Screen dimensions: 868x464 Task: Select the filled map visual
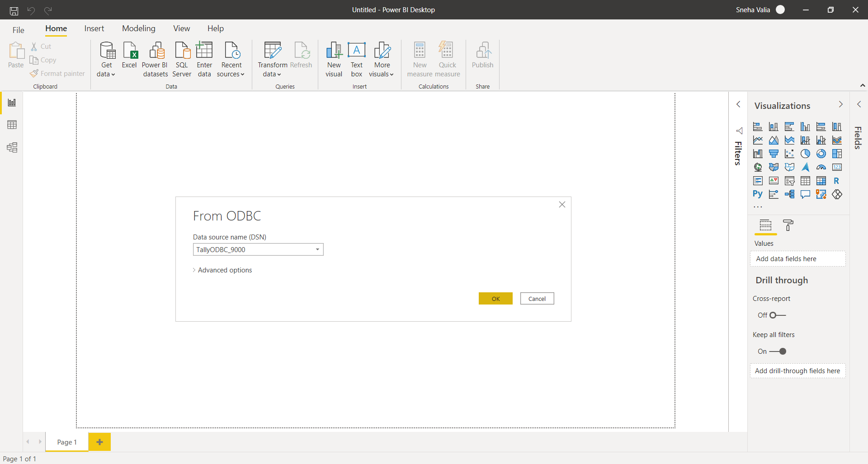coord(774,168)
